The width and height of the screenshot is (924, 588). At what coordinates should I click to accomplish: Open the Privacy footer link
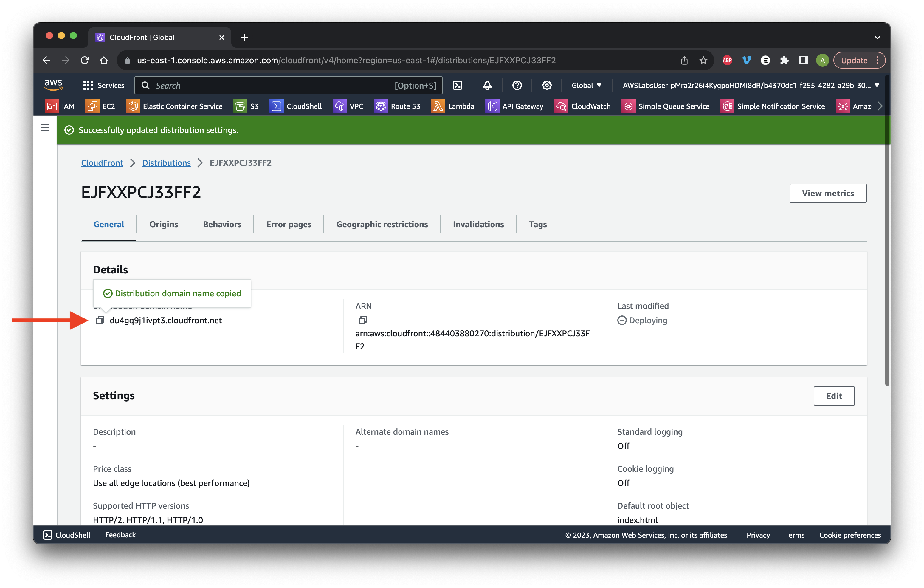[x=758, y=535]
